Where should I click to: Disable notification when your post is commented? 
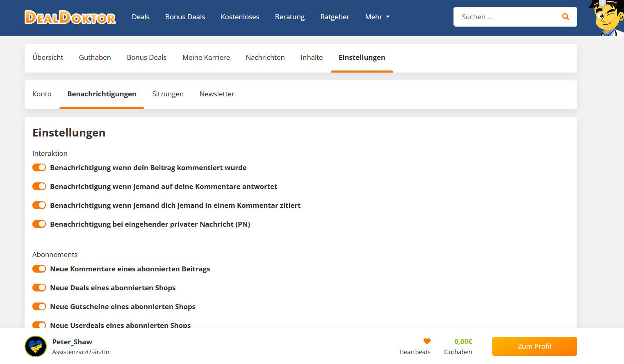[x=39, y=168]
